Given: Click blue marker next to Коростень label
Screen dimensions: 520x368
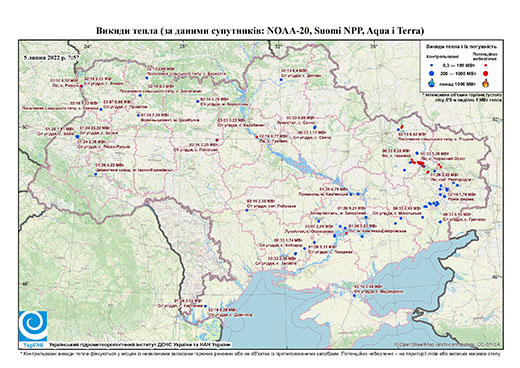Looking at the screenshot, I should pos(198,101).
